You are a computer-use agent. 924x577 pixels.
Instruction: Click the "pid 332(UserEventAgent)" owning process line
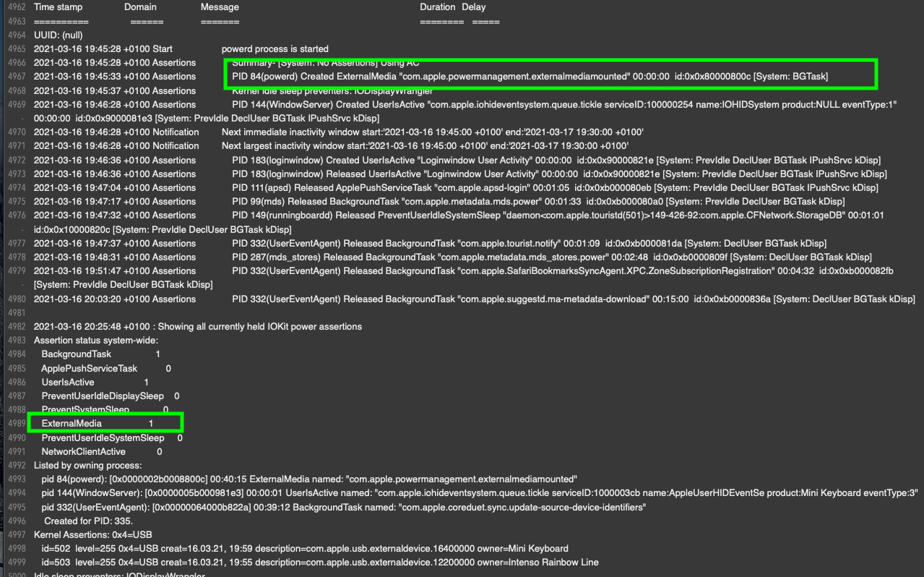344,508
